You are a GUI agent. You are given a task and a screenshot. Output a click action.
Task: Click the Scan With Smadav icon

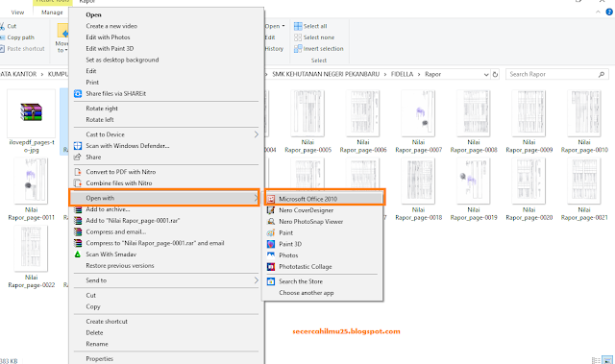tap(78, 255)
